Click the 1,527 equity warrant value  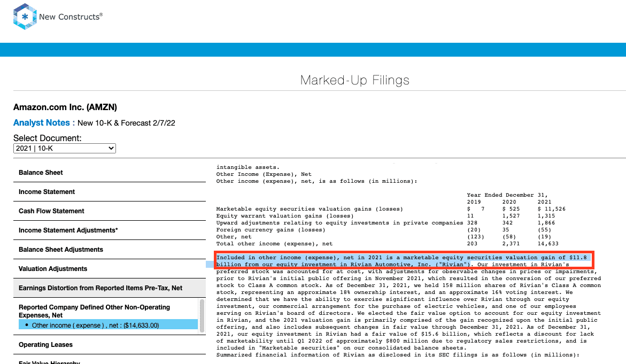pyautogui.click(x=511, y=216)
